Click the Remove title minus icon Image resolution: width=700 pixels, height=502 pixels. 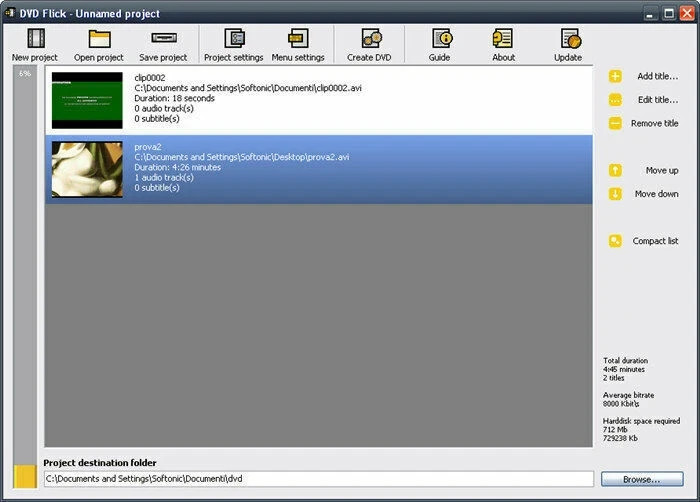coord(615,123)
